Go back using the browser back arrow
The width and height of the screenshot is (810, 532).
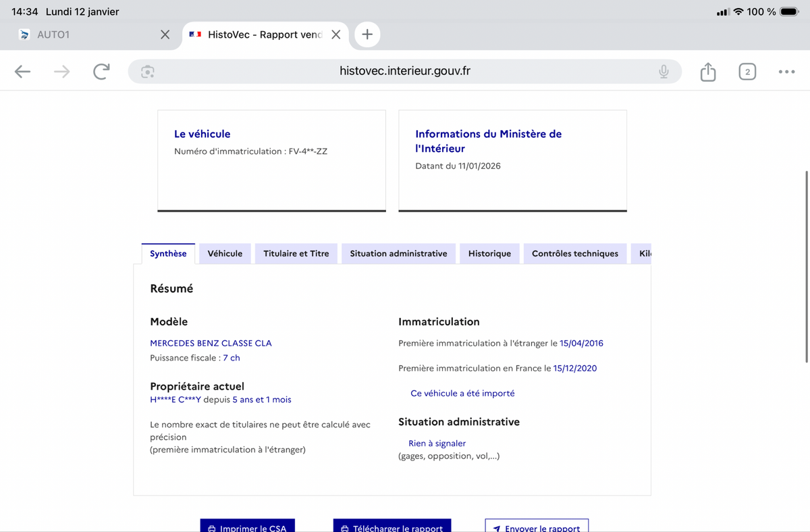22,72
